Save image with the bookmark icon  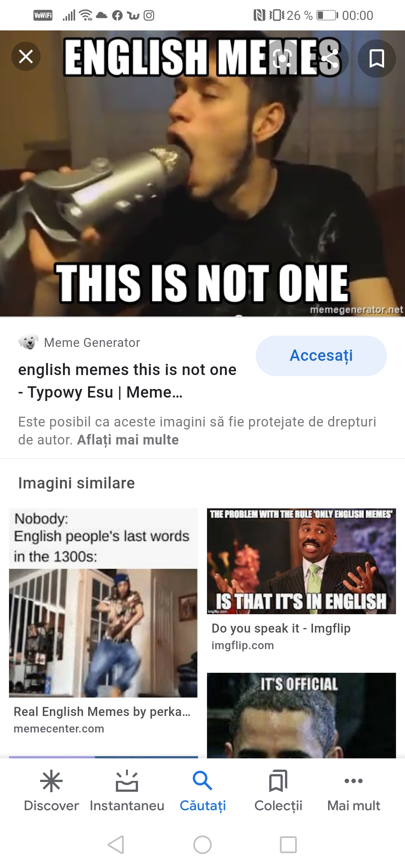pos(377,58)
